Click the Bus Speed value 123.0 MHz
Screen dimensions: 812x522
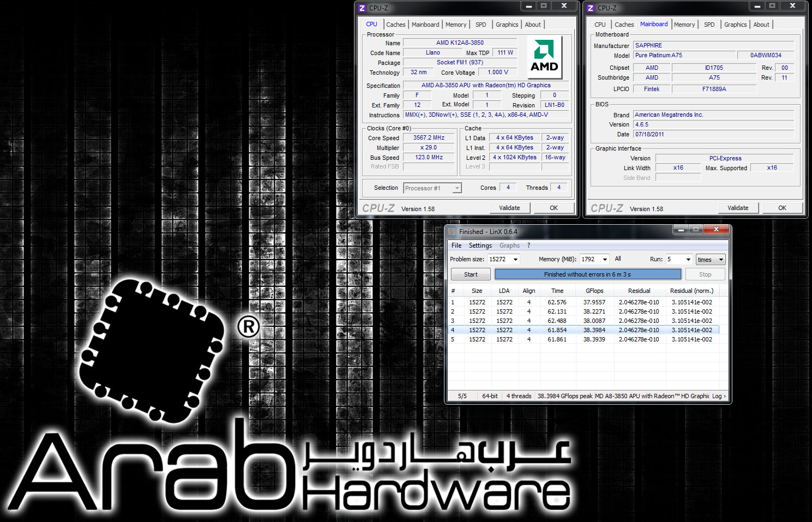[x=429, y=158]
